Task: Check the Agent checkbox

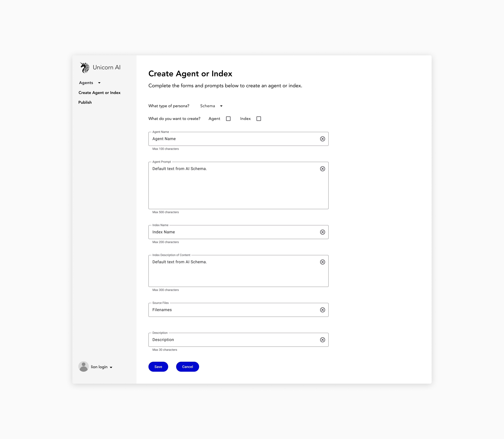Action: pos(228,119)
